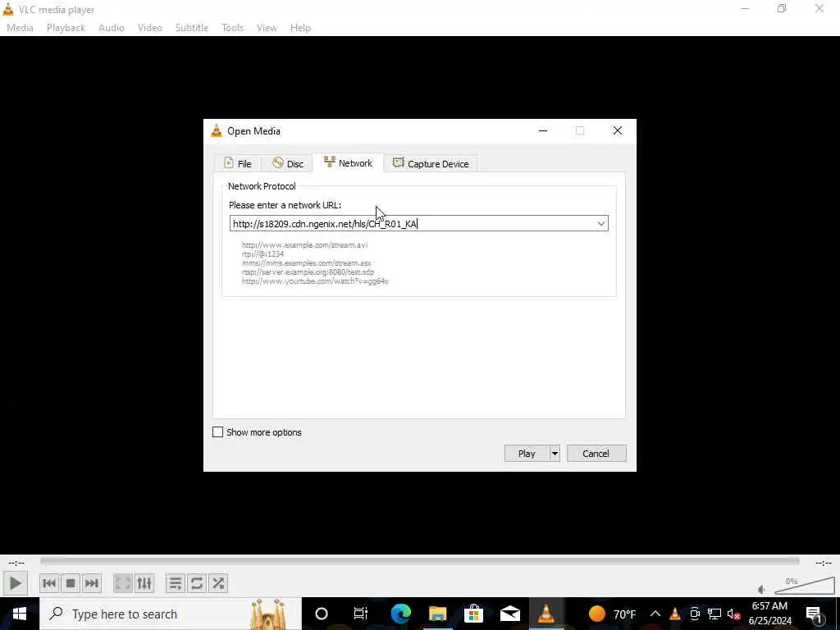Open the Help menu
The width and height of the screenshot is (840, 630).
click(x=300, y=28)
